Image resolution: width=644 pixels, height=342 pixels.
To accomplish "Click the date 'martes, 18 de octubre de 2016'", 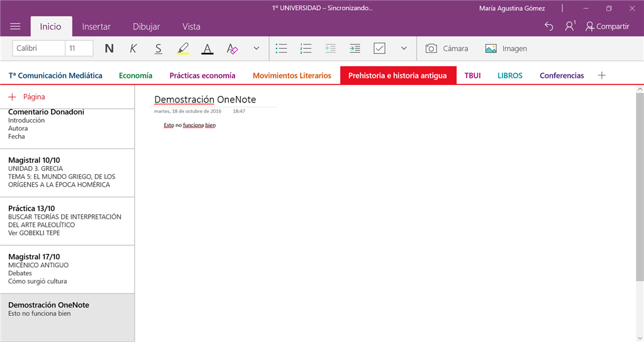I will click(x=187, y=111).
